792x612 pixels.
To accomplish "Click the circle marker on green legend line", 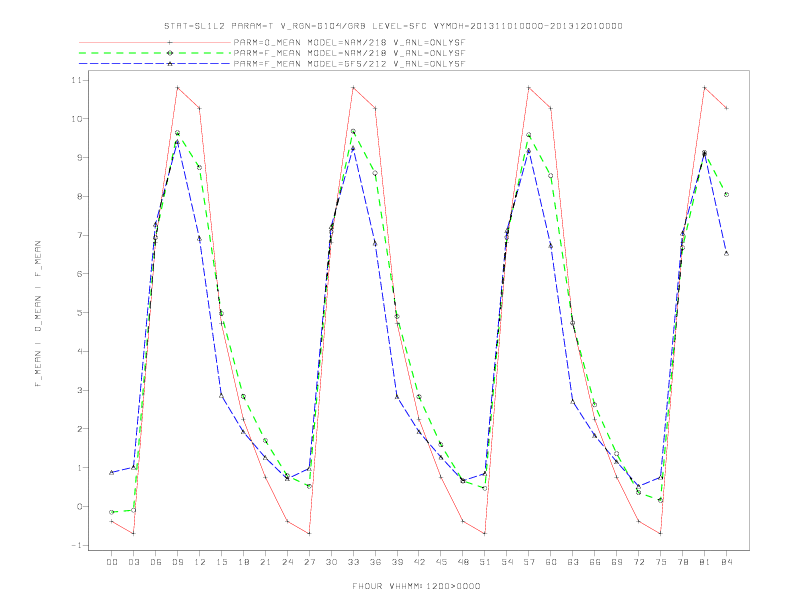I will pos(170,53).
